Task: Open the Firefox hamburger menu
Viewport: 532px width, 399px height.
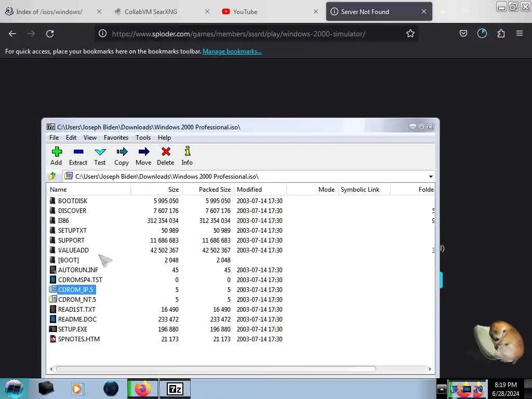Action: pyautogui.click(x=520, y=33)
